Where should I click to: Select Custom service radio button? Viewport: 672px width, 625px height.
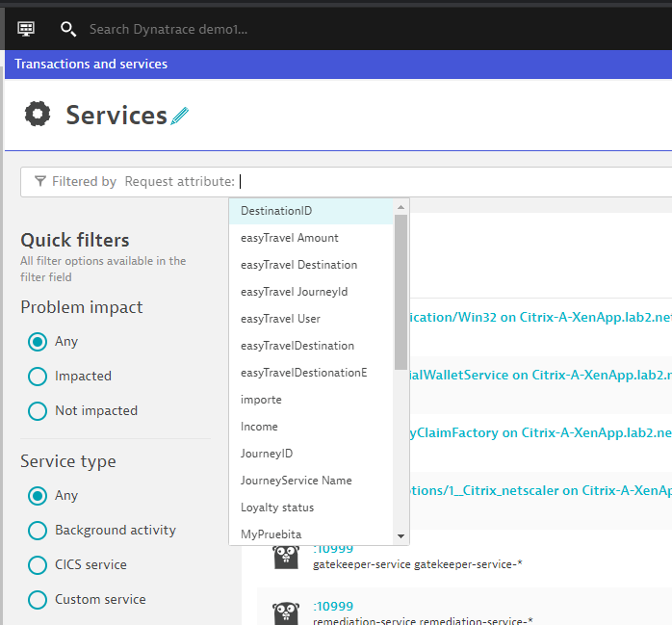click(x=38, y=600)
